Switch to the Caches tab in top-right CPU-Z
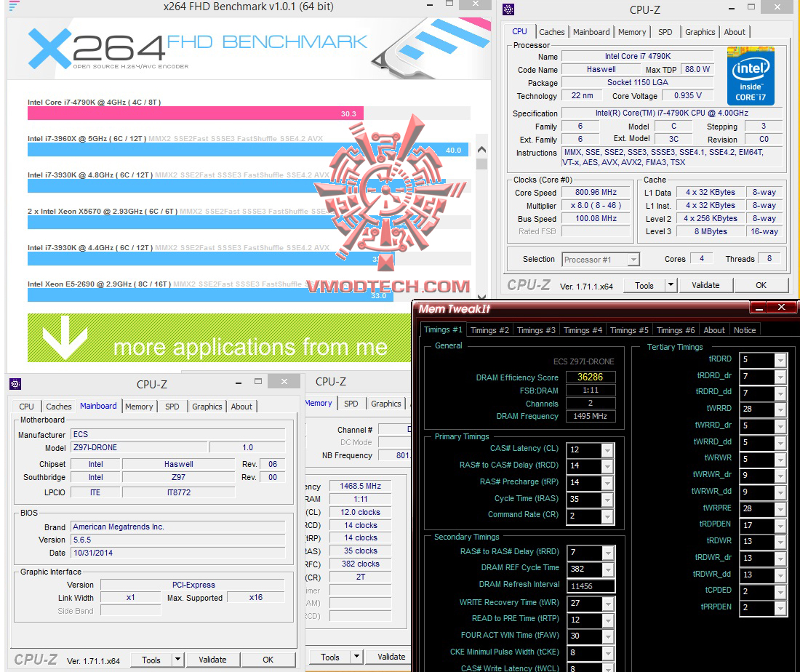The width and height of the screenshot is (800, 672). pyautogui.click(x=552, y=31)
